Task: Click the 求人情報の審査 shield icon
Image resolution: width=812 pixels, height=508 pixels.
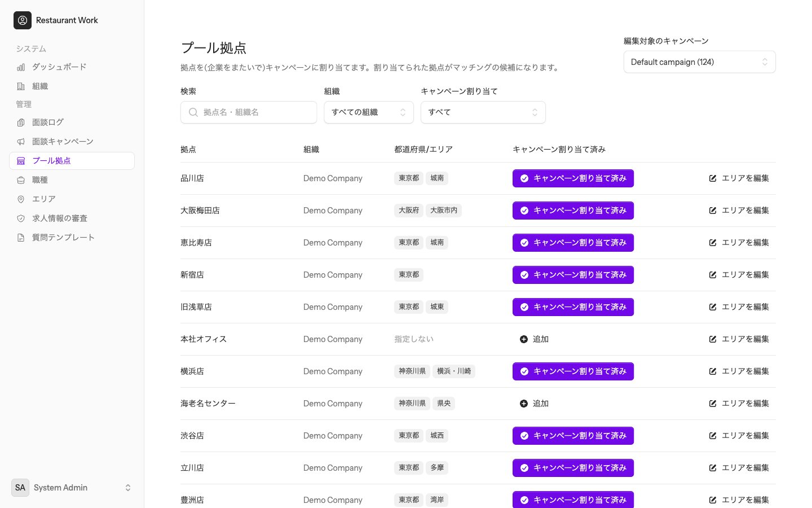Action: [21, 218]
